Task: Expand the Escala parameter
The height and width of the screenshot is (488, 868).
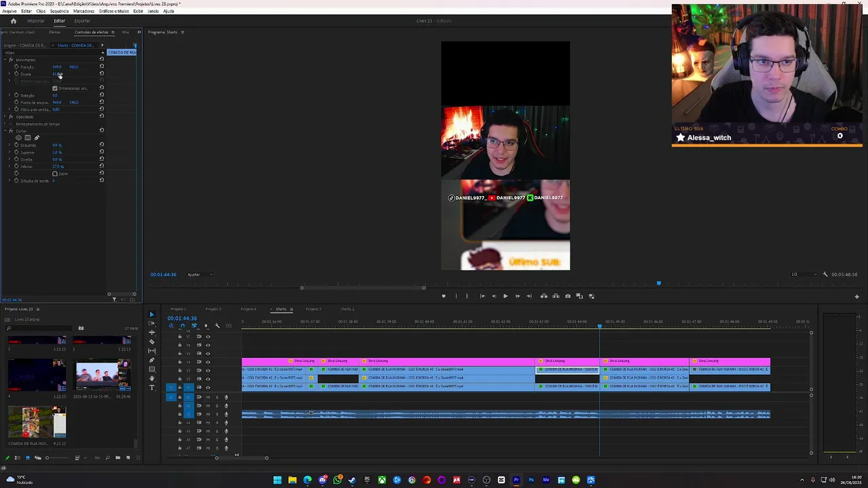Action: pos(9,74)
